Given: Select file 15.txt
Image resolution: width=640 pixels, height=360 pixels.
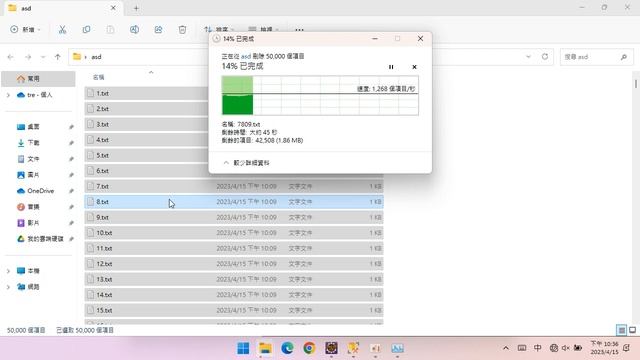Looking at the screenshot, I should click(234, 311).
